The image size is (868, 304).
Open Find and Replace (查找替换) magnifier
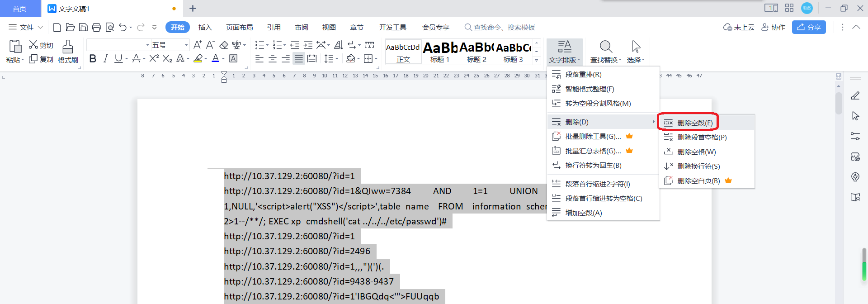[606, 47]
